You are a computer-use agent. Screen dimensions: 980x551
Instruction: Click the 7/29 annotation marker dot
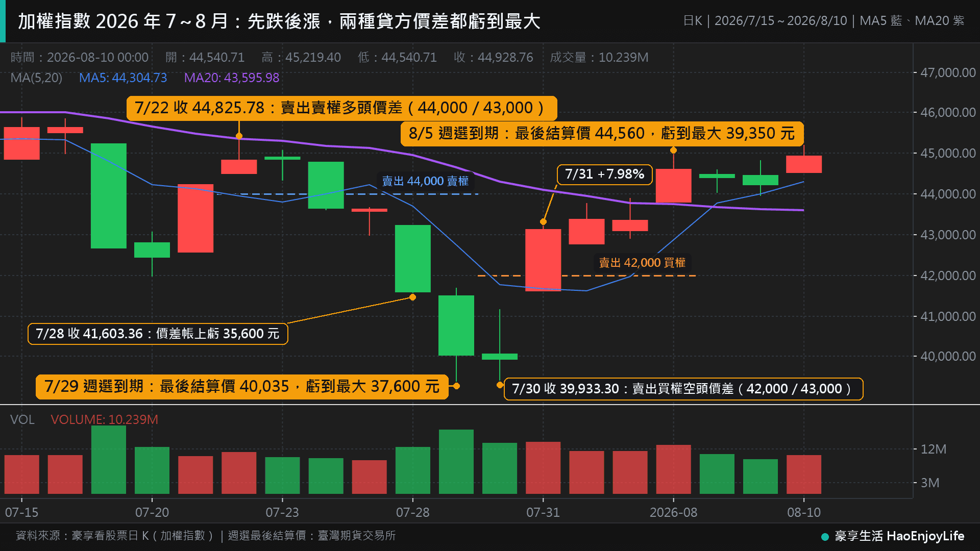456,386
